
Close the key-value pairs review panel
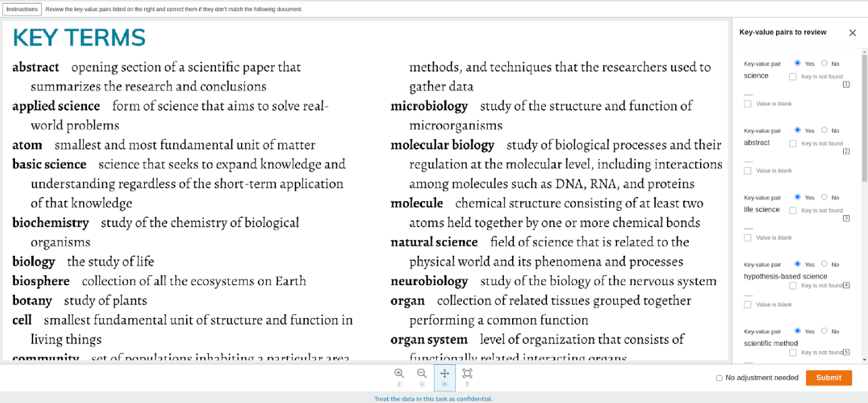click(852, 33)
